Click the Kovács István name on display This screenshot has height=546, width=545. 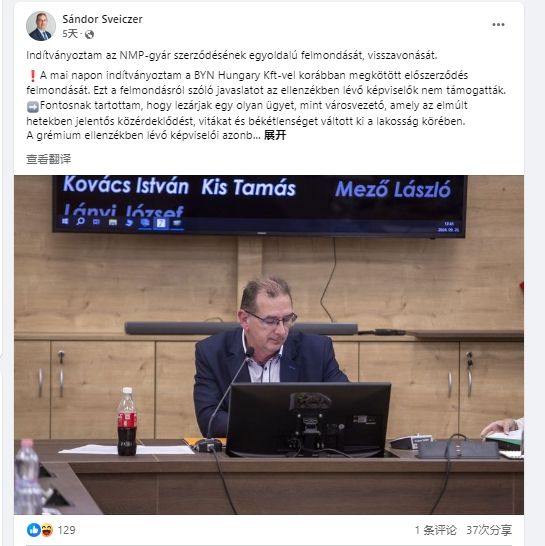tap(126, 185)
